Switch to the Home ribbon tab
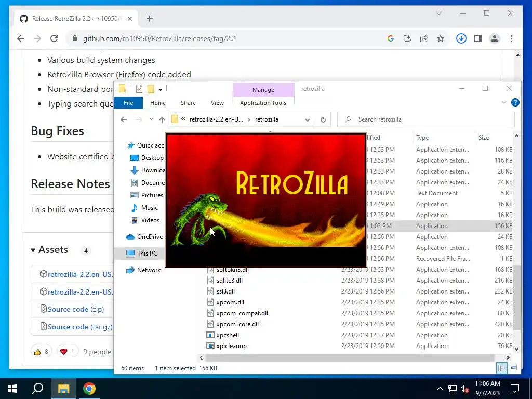 (x=158, y=103)
